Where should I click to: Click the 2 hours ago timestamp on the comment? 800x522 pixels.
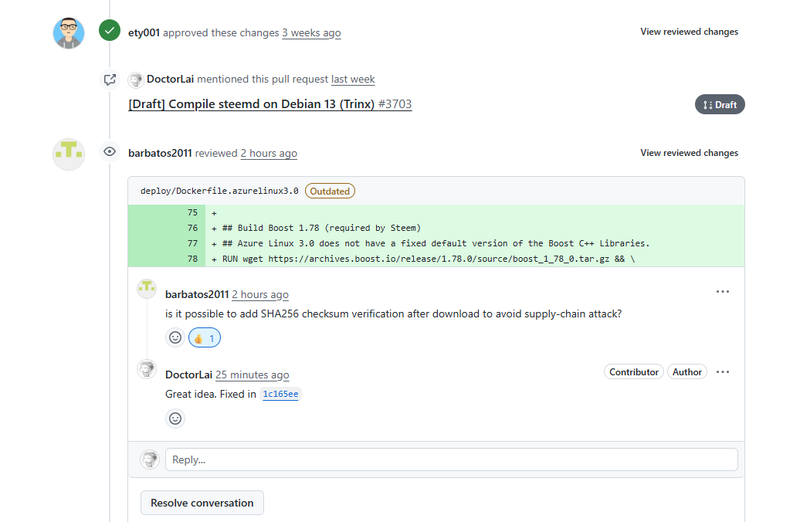coord(260,295)
